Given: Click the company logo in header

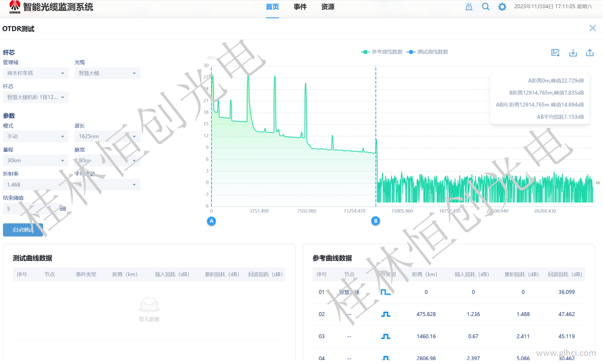Looking at the screenshot, I should click(x=15, y=7).
